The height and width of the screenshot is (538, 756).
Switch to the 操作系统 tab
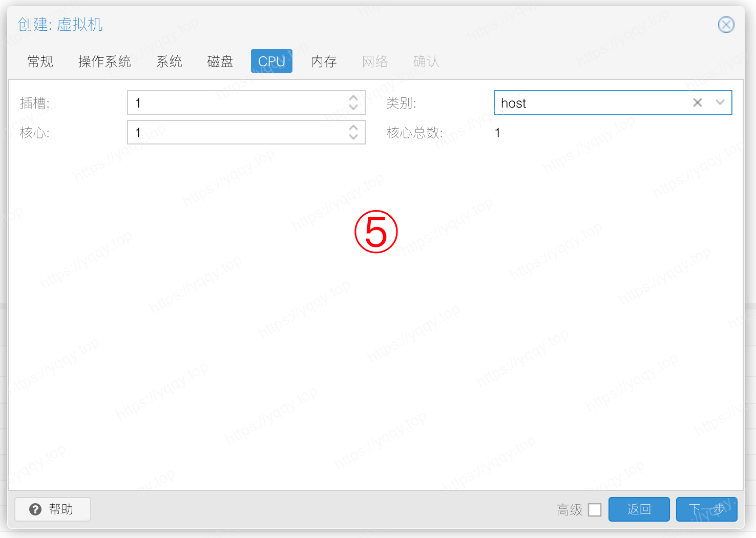coord(104,61)
